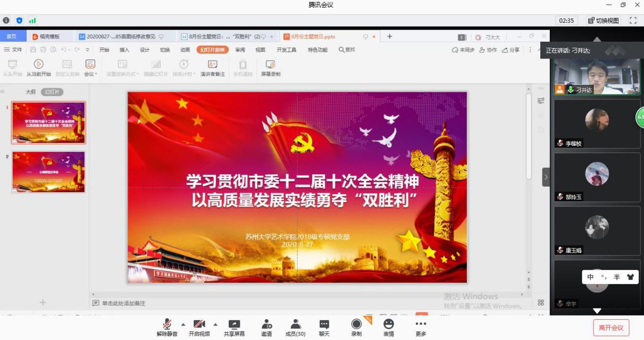644x340 pixels.
Task: Unmute the microphone (解除静音)
Action: pos(167,325)
